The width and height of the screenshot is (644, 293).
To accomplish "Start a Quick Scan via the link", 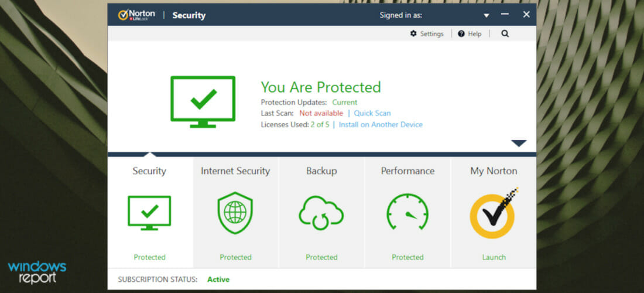I will pyautogui.click(x=372, y=113).
